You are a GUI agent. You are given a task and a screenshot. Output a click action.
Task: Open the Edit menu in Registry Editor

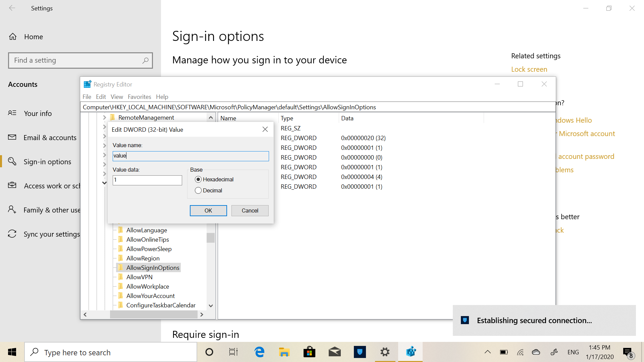[101, 97]
